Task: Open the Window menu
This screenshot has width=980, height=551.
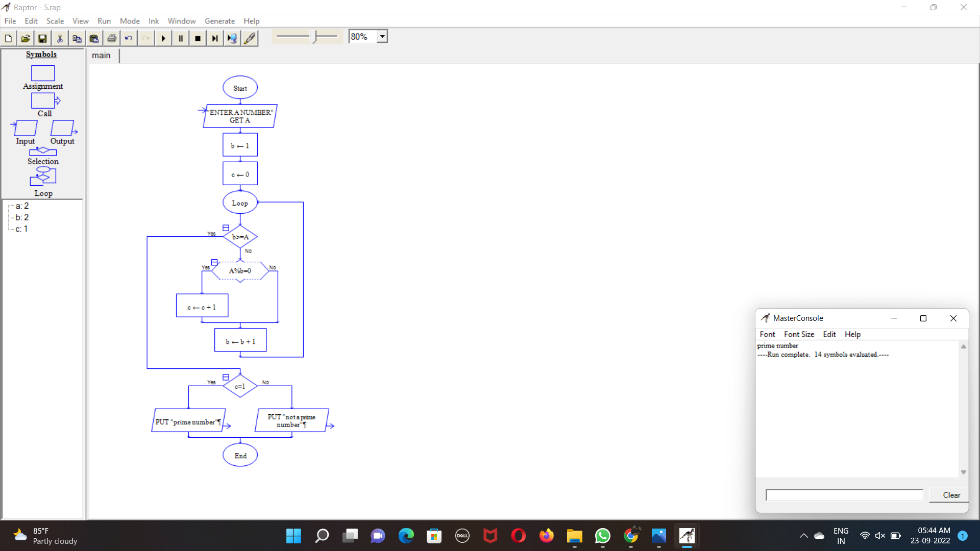Action: click(x=182, y=21)
